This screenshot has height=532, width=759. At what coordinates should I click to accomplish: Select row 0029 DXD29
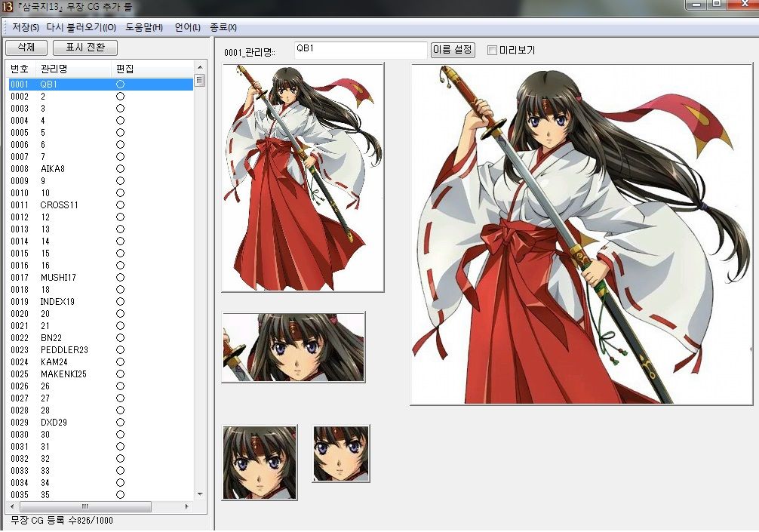(100, 423)
